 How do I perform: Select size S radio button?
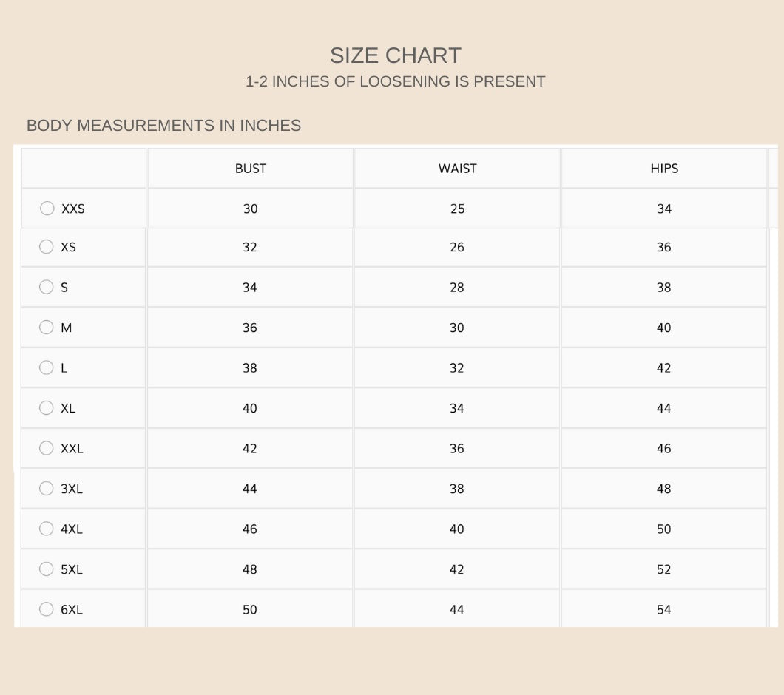pos(47,287)
